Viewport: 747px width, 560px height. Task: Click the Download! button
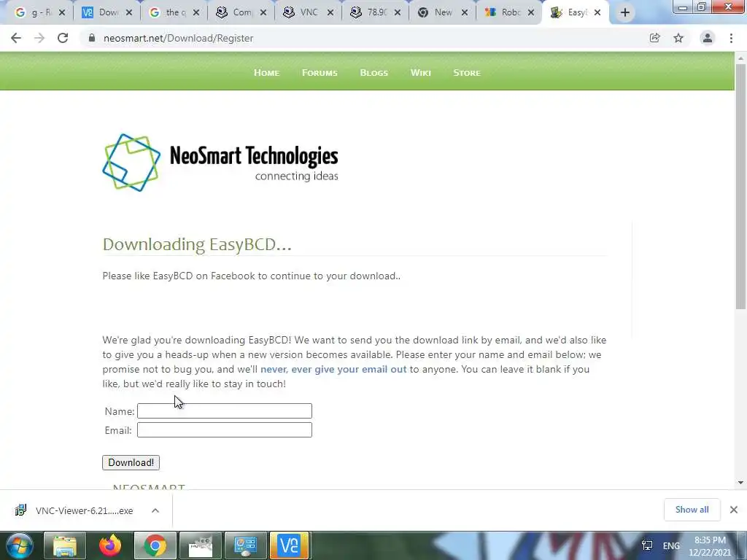131,462
